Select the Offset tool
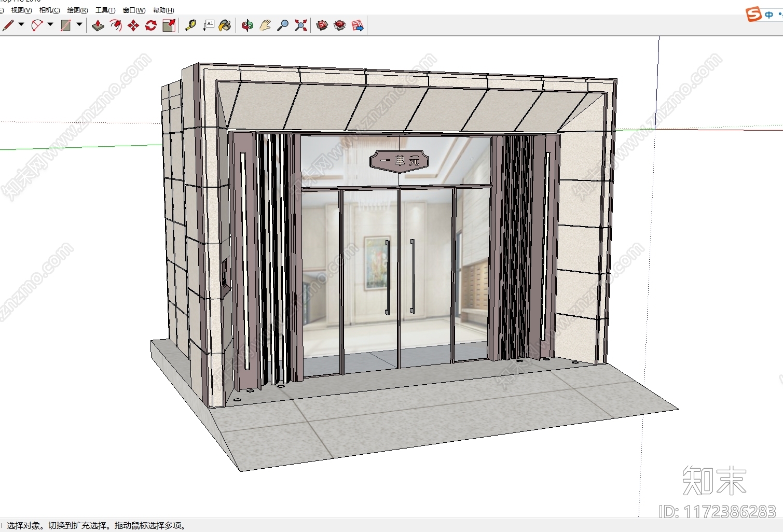 116,25
